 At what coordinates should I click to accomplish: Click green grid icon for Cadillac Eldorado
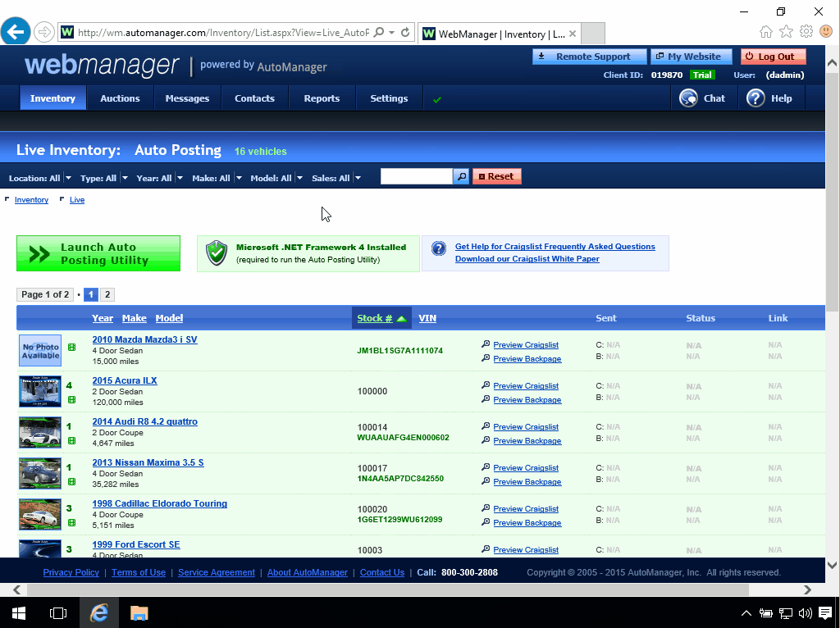tap(72, 522)
